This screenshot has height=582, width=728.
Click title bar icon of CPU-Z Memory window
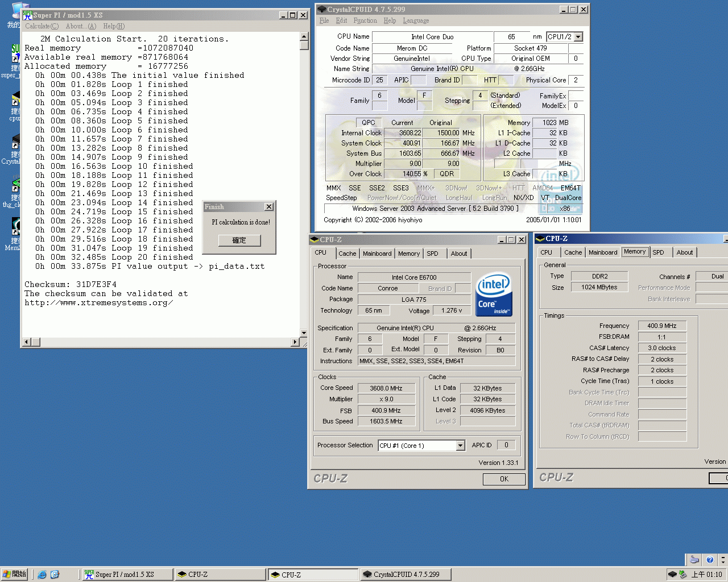click(x=540, y=239)
